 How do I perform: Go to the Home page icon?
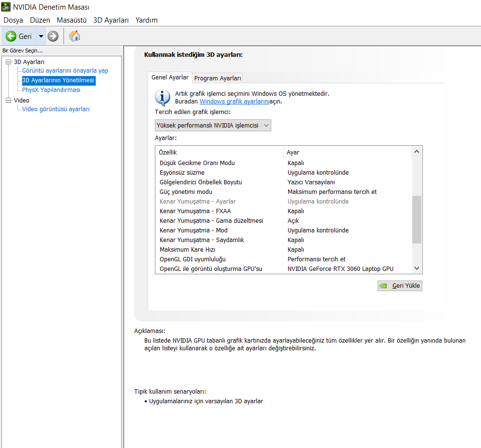pyautogui.click(x=74, y=36)
